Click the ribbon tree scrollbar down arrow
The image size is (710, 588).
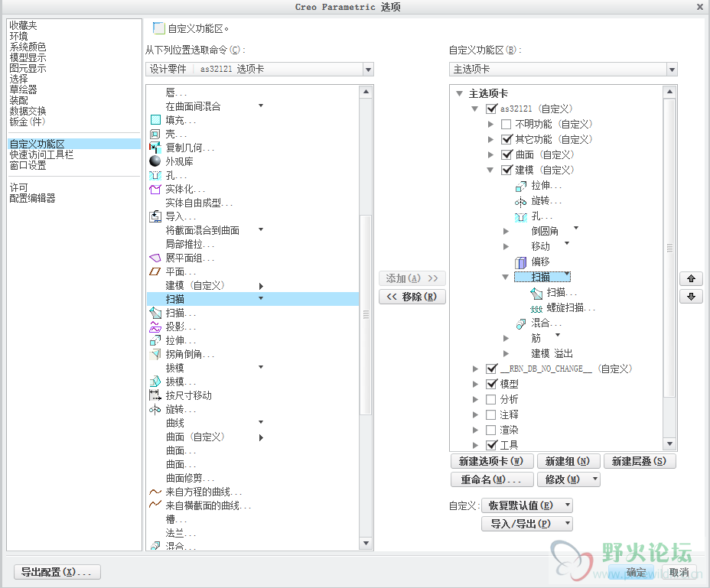pos(669,444)
